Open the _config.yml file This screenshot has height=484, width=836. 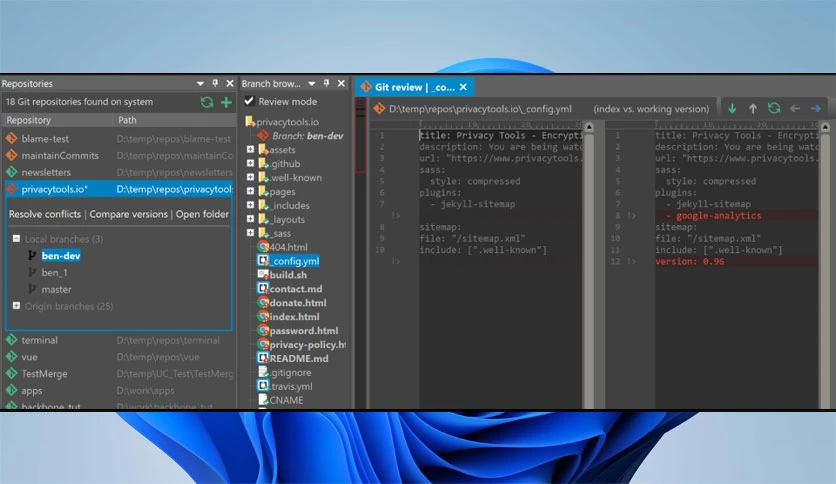pyautogui.click(x=288, y=261)
